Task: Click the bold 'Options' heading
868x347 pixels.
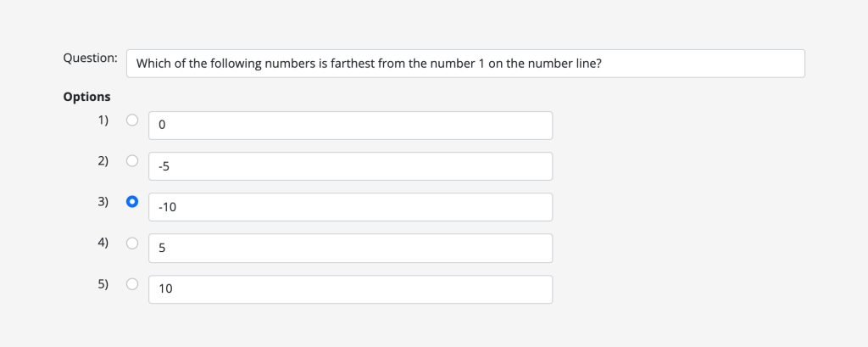Action: coord(86,97)
